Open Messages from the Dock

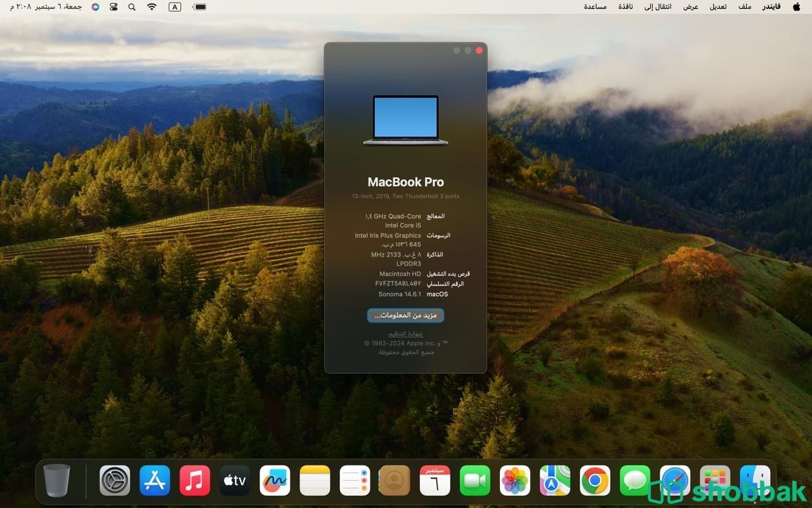click(x=635, y=481)
